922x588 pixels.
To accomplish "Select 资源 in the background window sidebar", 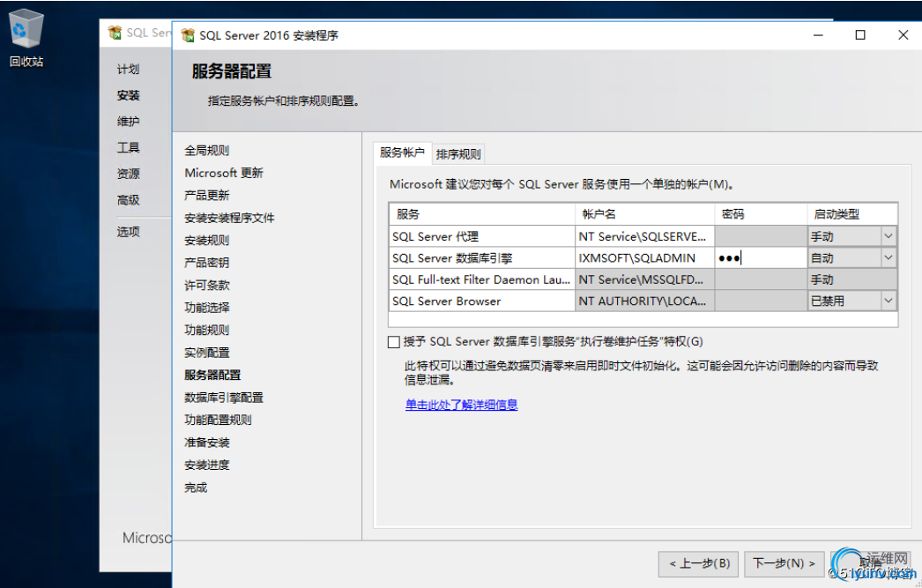I will [128, 174].
